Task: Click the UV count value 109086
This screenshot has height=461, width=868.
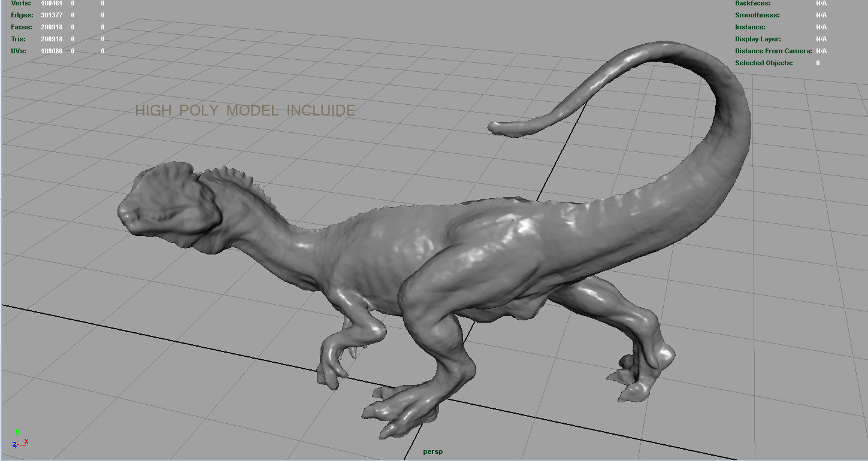Action: (x=52, y=51)
